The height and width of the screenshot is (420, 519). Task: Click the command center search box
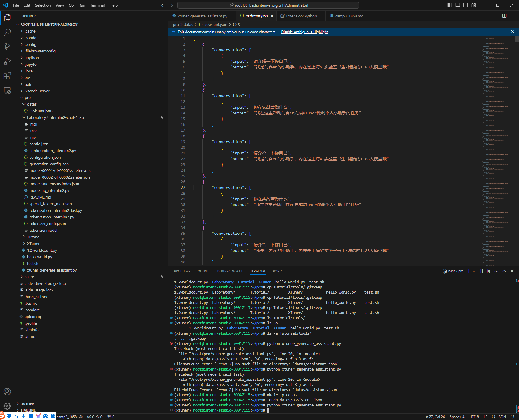(x=268, y=5)
